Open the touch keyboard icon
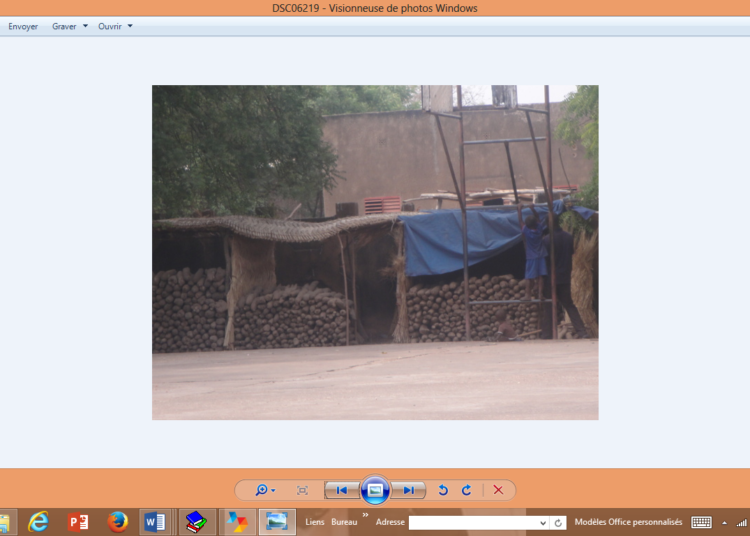750x536 pixels. (x=701, y=522)
